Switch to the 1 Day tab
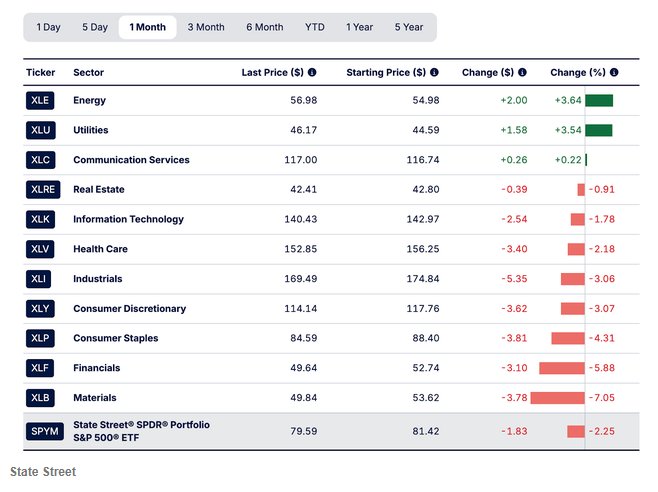 coord(48,27)
